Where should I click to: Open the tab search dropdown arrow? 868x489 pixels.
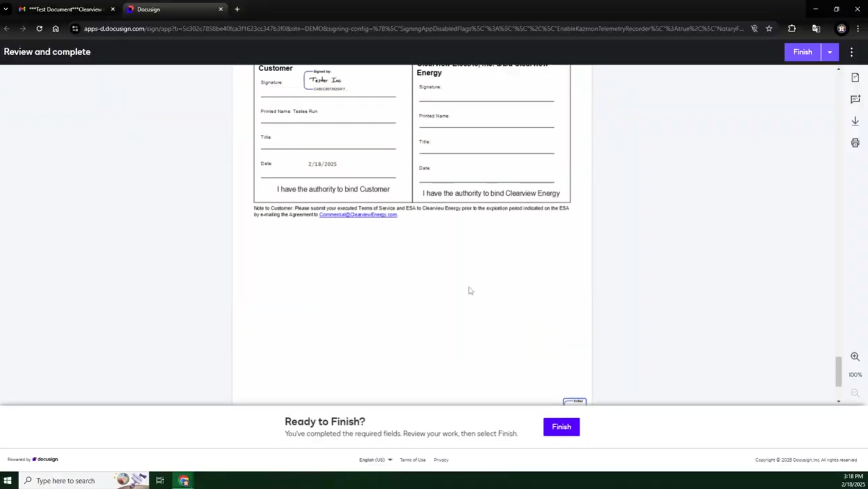pyautogui.click(x=6, y=9)
